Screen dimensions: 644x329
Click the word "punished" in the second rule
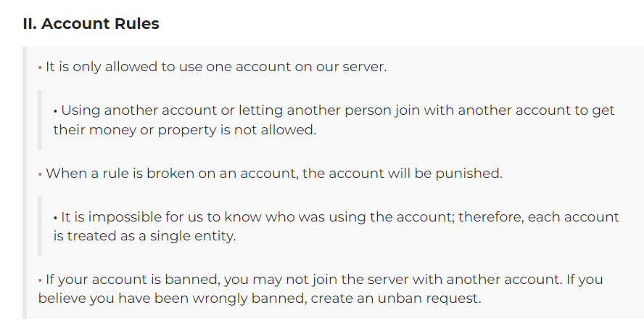click(x=467, y=173)
